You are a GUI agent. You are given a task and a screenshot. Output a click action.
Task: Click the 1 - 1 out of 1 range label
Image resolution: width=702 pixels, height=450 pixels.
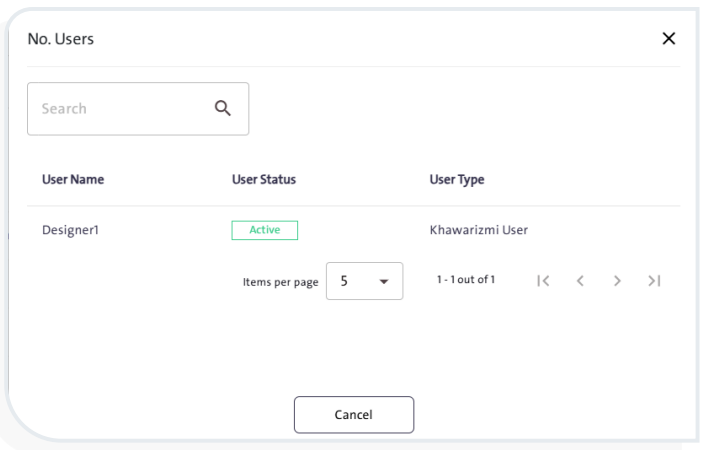(x=466, y=279)
